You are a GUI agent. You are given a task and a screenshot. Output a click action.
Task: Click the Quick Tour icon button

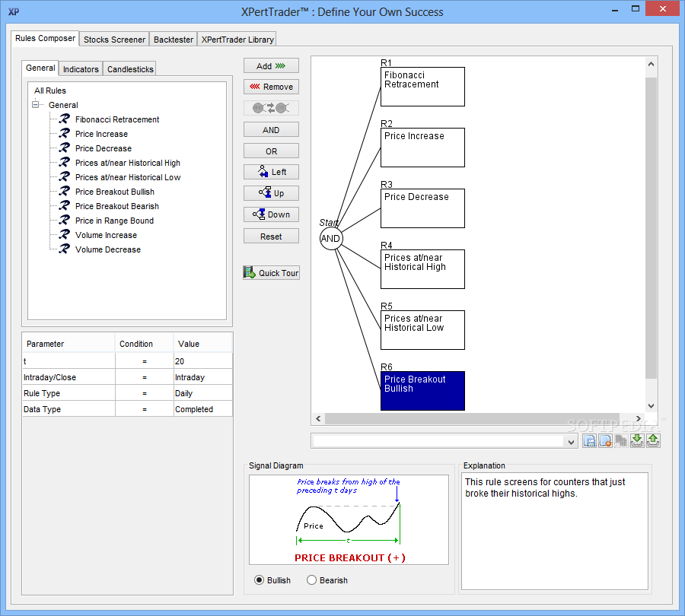[x=271, y=273]
